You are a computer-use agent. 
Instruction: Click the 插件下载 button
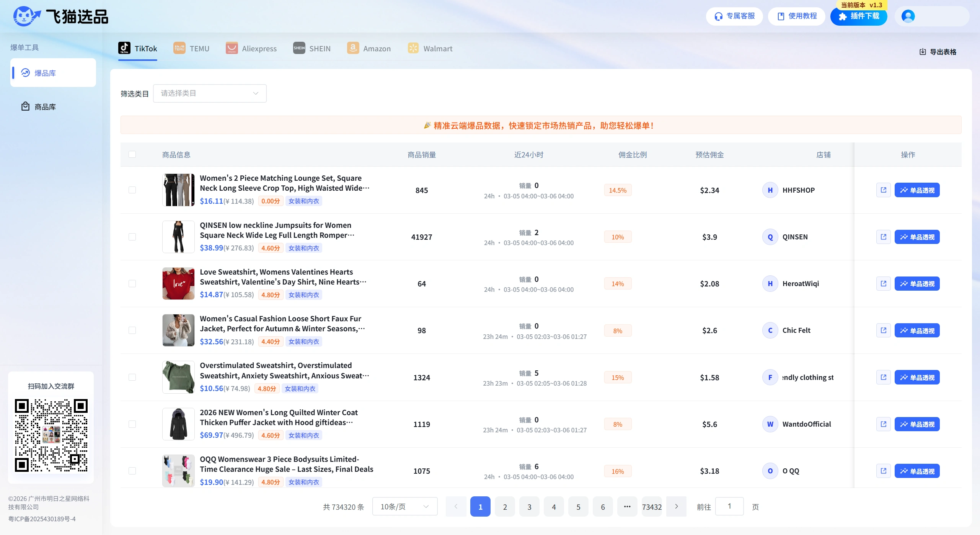click(858, 16)
